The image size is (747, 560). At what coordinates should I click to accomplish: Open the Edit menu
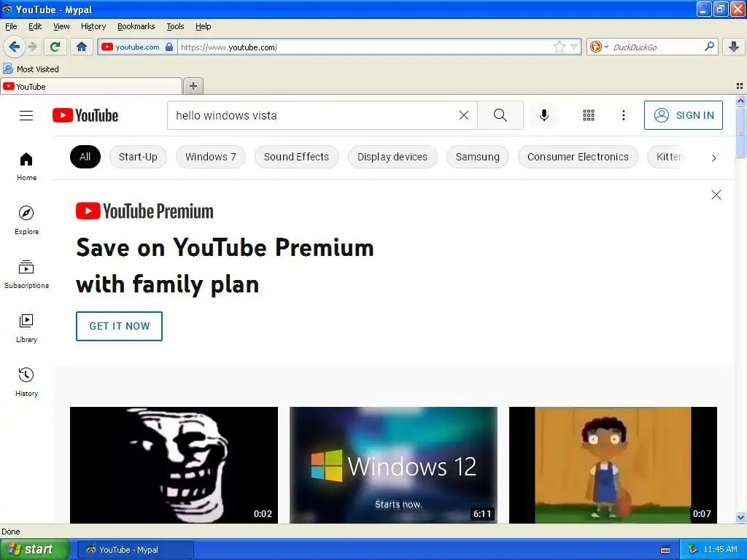tap(35, 26)
